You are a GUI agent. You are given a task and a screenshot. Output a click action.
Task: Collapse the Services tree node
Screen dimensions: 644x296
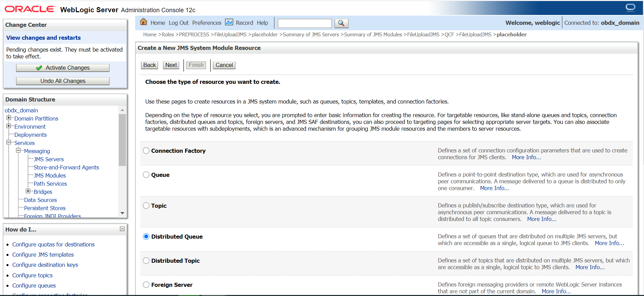tap(9, 142)
